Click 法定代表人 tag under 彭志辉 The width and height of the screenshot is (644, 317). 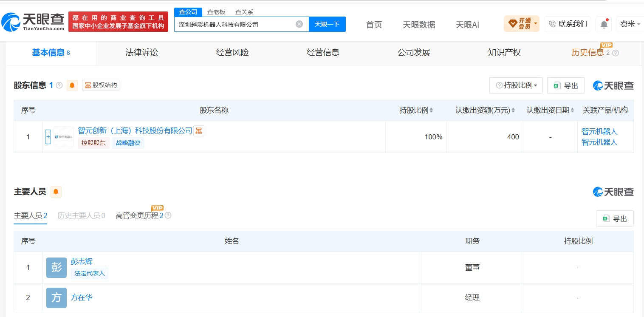coord(90,273)
